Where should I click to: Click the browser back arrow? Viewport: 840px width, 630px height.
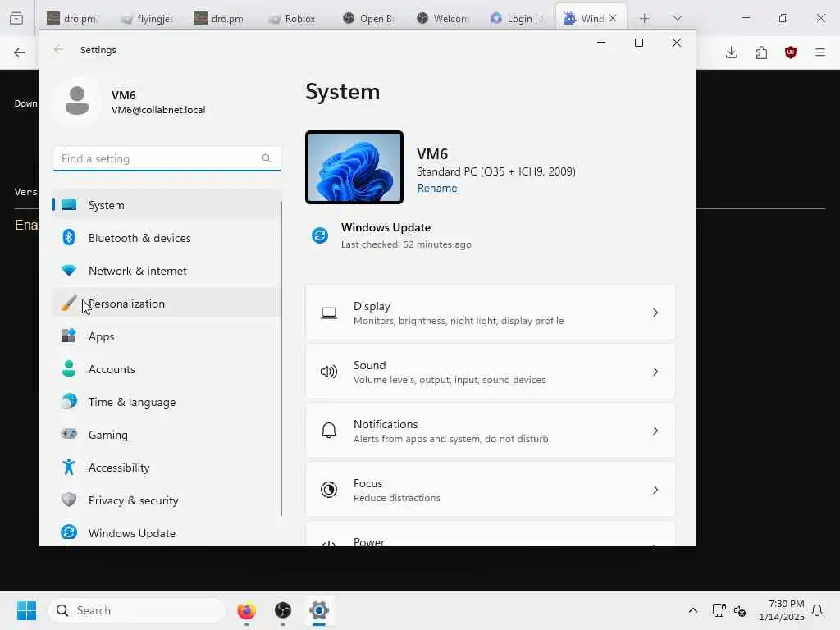(x=20, y=52)
